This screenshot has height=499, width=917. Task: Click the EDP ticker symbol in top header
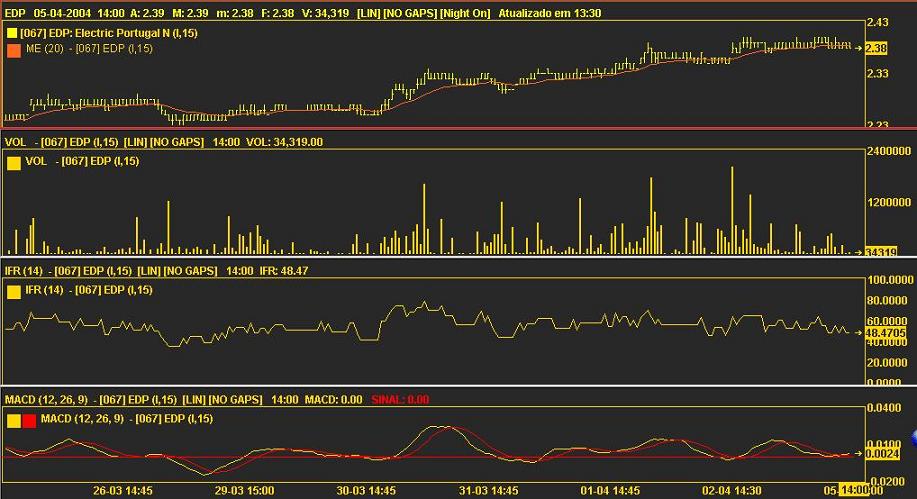(x=15, y=13)
